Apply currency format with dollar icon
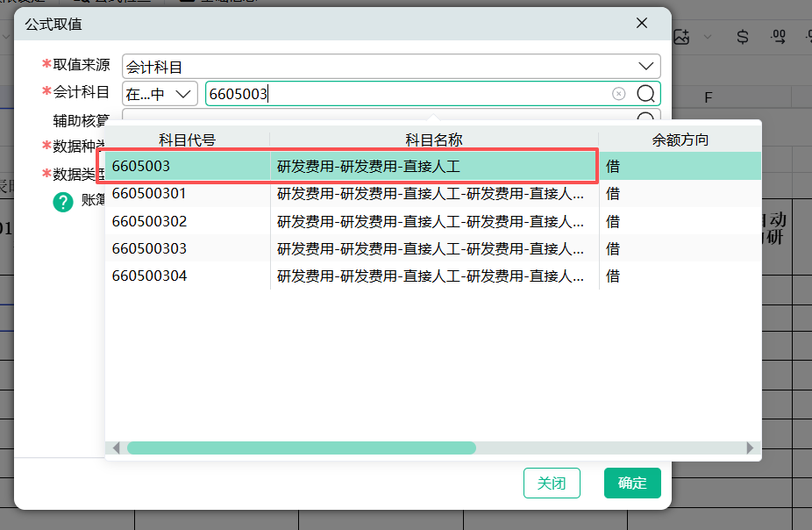This screenshot has width=812, height=530. [742, 37]
